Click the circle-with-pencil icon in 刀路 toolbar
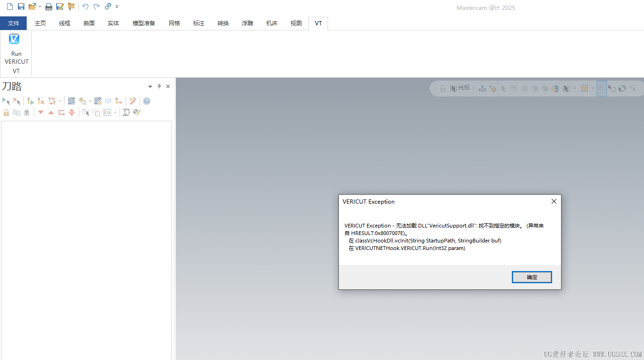 point(137,112)
